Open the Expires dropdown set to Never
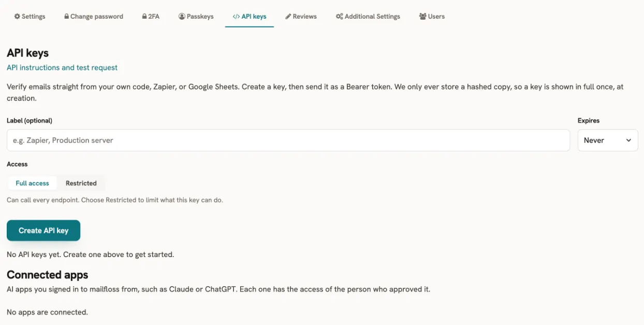The height and width of the screenshot is (325, 644). click(x=608, y=140)
